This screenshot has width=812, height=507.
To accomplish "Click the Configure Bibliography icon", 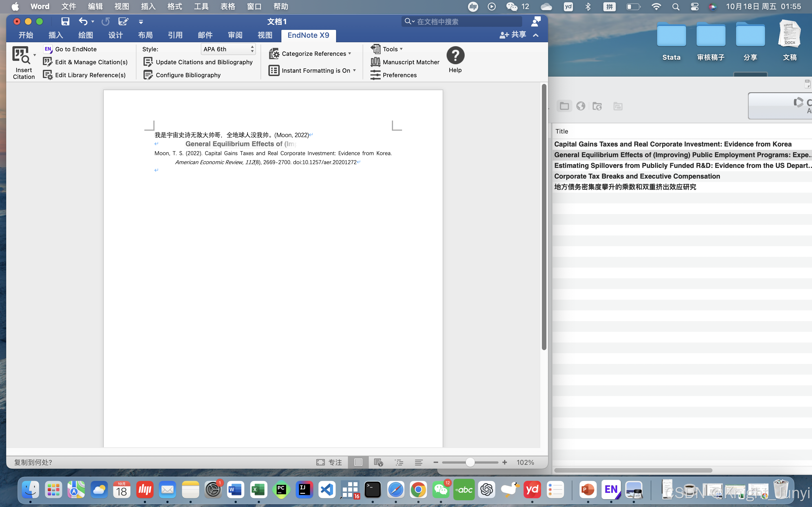I will pyautogui.click(x=148, y=75).
